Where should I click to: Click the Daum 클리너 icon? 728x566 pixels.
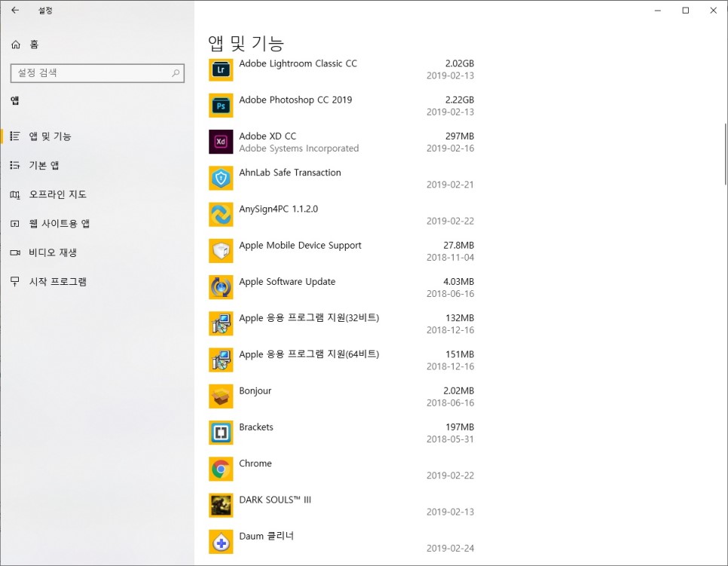[221, 542]
